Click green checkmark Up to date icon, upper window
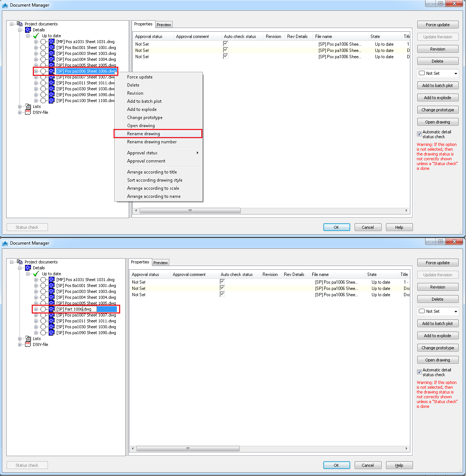Screen dimensions: 466x476 [x=36, y=36]
